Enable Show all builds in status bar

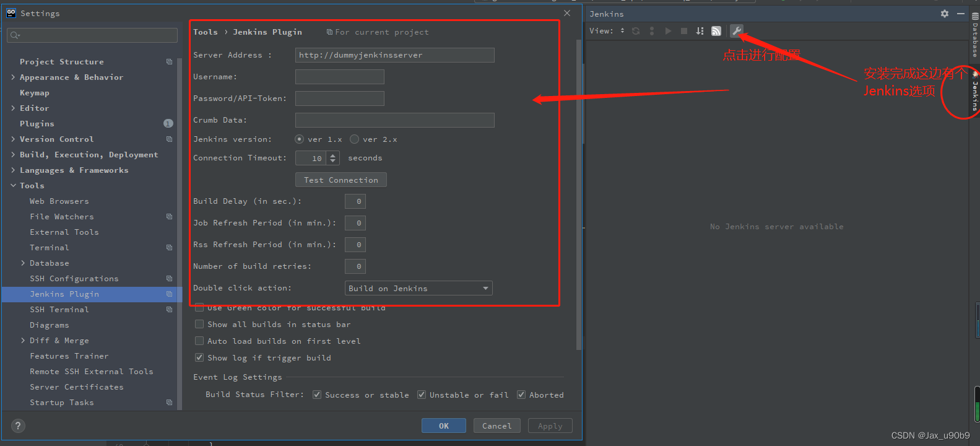click(199, 324)
